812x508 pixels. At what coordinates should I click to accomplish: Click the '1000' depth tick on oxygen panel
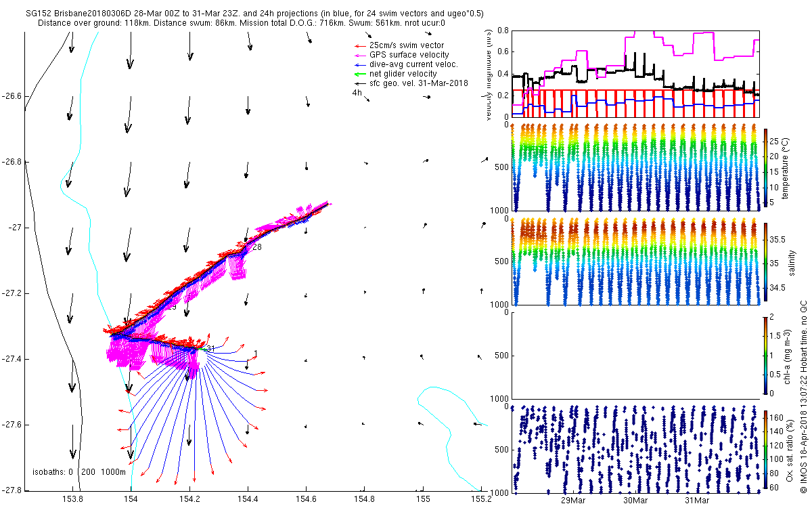coord(499,492)
